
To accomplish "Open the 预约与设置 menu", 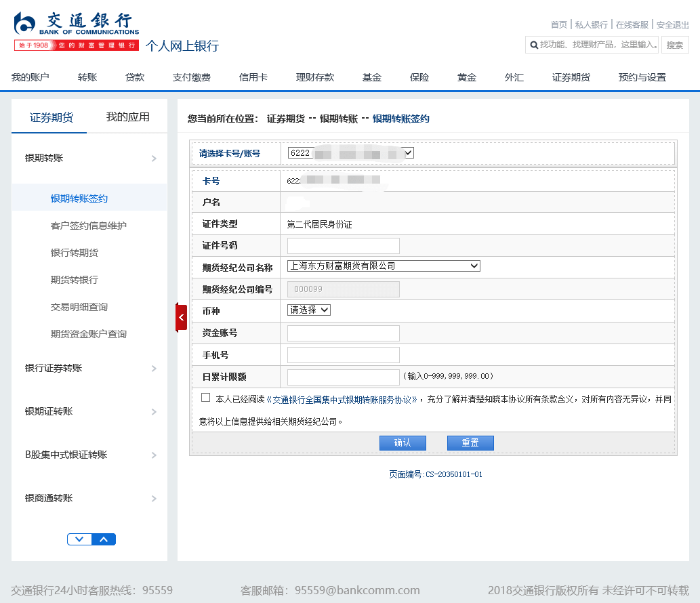I will pyautogui.click(x=642, y=77).
